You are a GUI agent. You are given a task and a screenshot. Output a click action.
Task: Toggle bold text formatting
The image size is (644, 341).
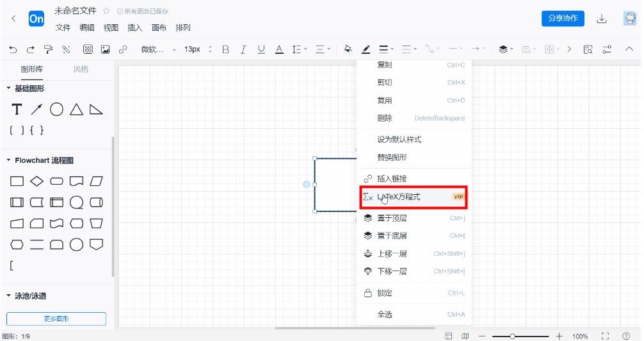click(225, 50)
